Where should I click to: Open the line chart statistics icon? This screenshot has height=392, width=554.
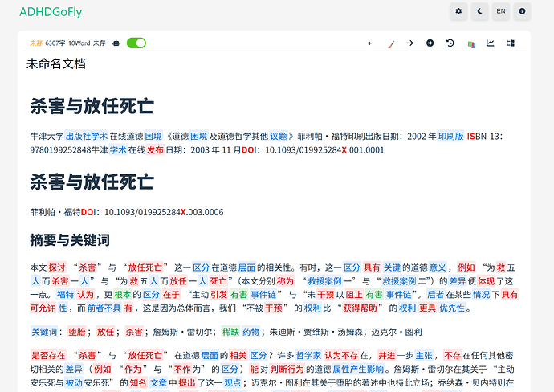point(491,43)
